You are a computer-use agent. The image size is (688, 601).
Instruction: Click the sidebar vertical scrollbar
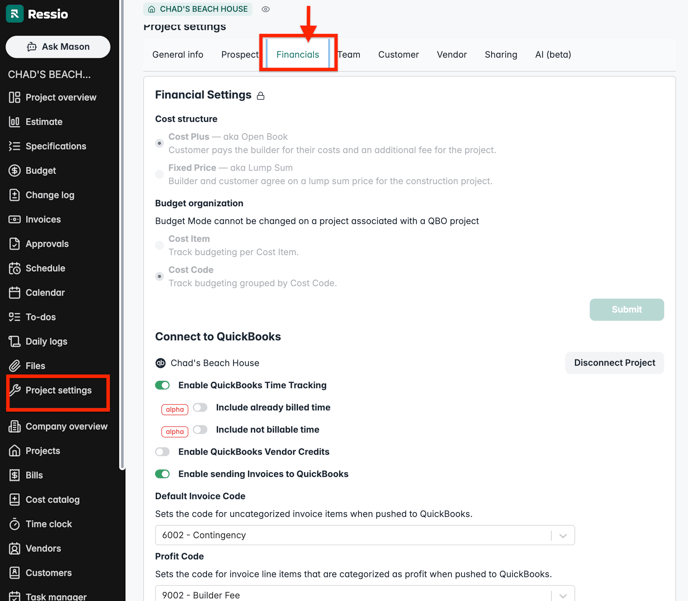pos(123,300)
